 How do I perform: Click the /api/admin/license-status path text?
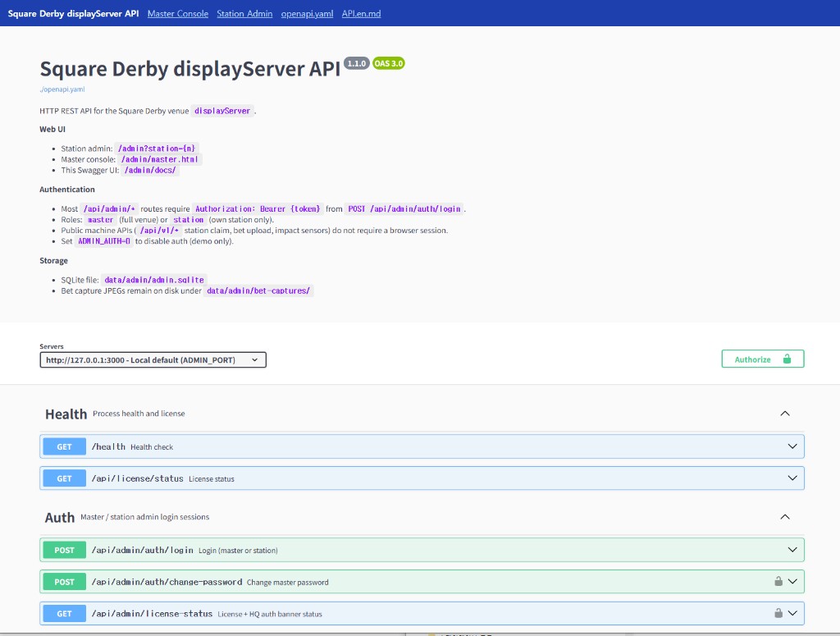click(152, 614)
